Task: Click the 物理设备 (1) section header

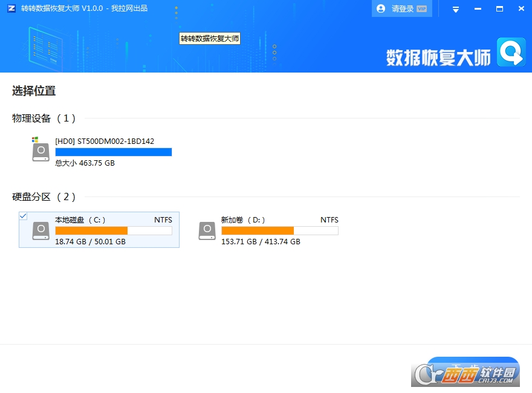Action: coord(44,118)
